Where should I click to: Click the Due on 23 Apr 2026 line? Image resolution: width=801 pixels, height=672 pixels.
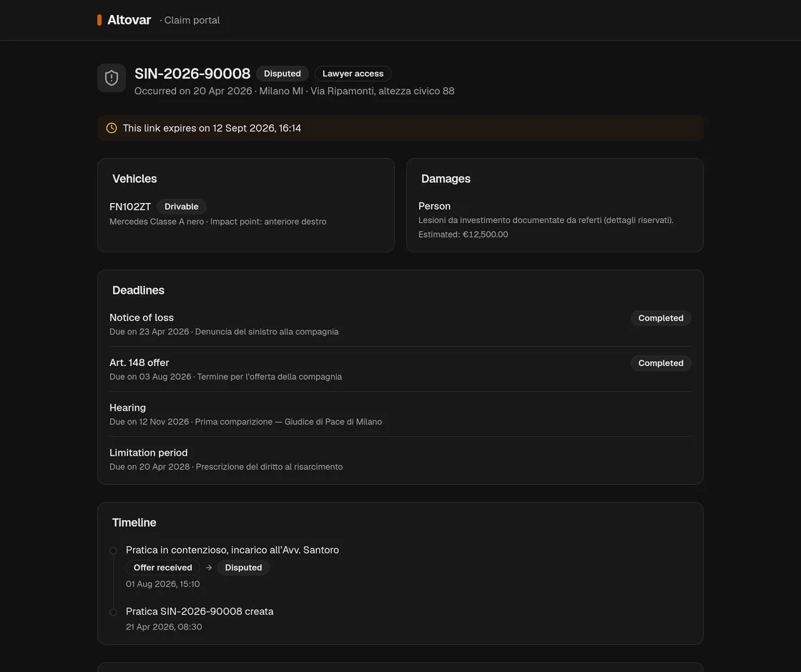[224, 332]
